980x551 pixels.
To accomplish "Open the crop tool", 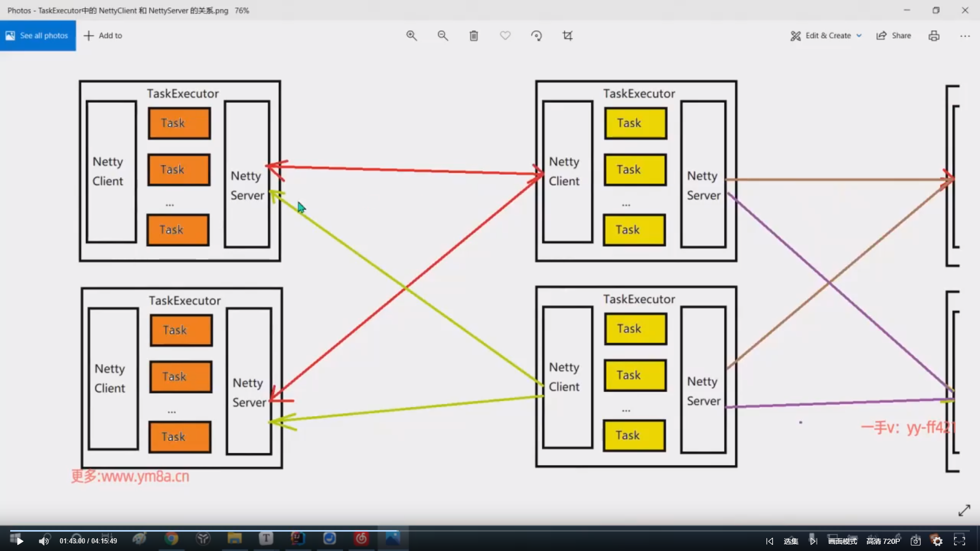I will click(x=568, y=36).
